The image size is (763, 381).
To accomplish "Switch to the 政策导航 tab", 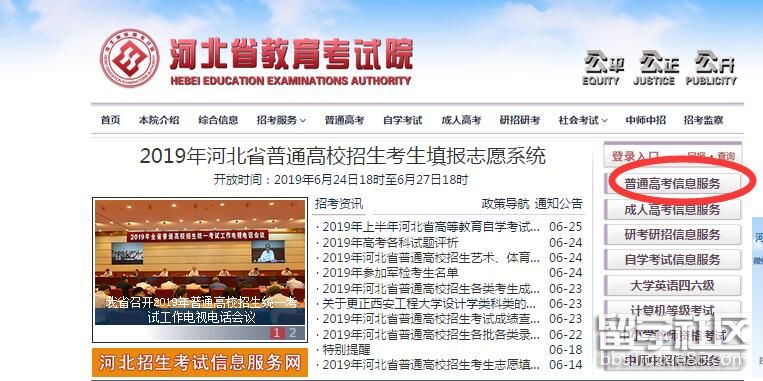I will pos(505,203).
